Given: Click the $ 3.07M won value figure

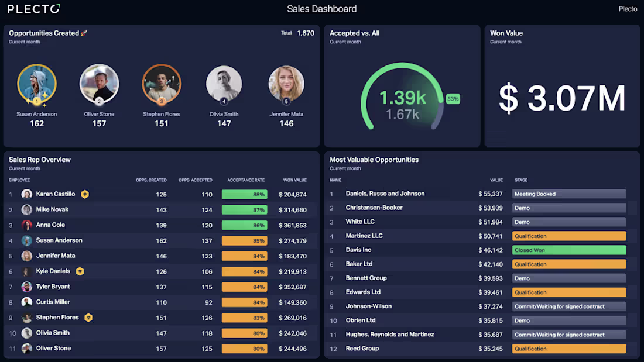Looking at the screenshot, I should [562, 98].
